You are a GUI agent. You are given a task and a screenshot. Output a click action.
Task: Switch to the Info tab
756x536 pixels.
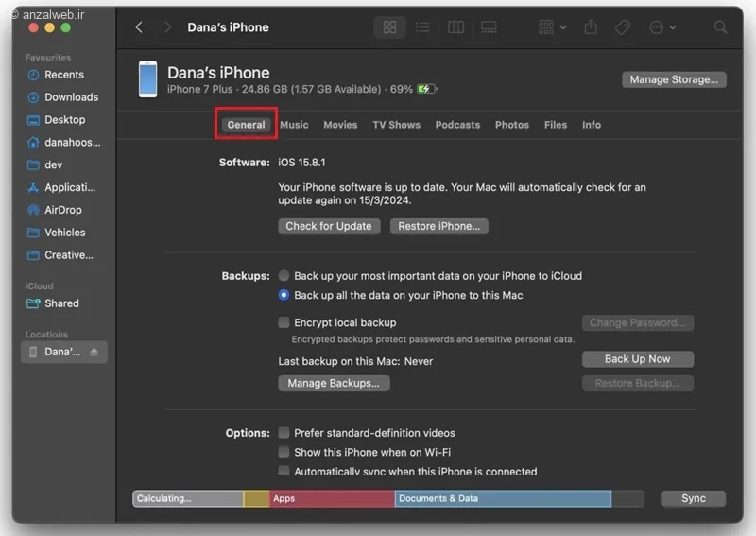pyautogui.click(x=592, y=125)
